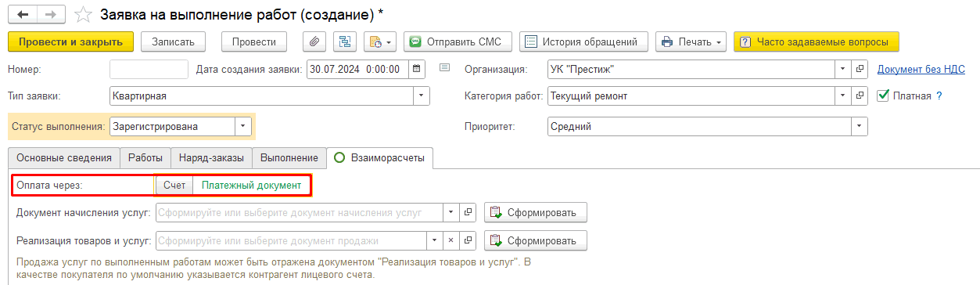Open attached files via paperclip icon
The image size is (980, 285).
pyautogui.click(x=314, y=41)
